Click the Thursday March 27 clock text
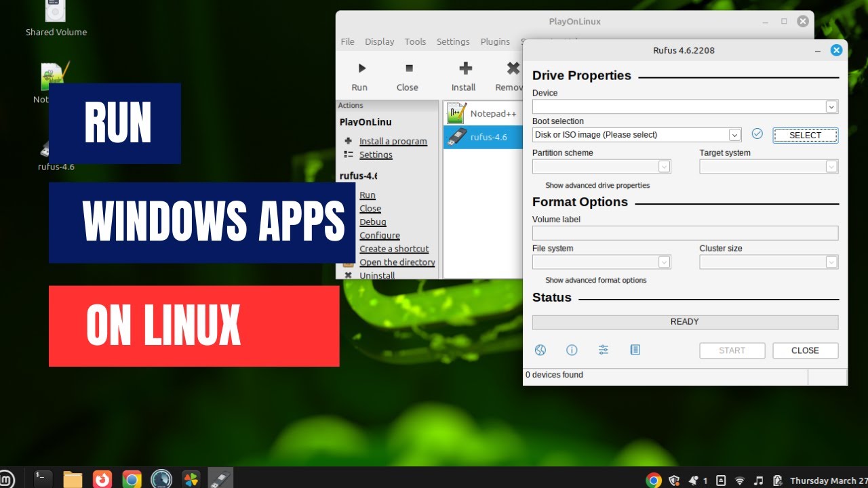868x488 pixels. click(829, 481)
